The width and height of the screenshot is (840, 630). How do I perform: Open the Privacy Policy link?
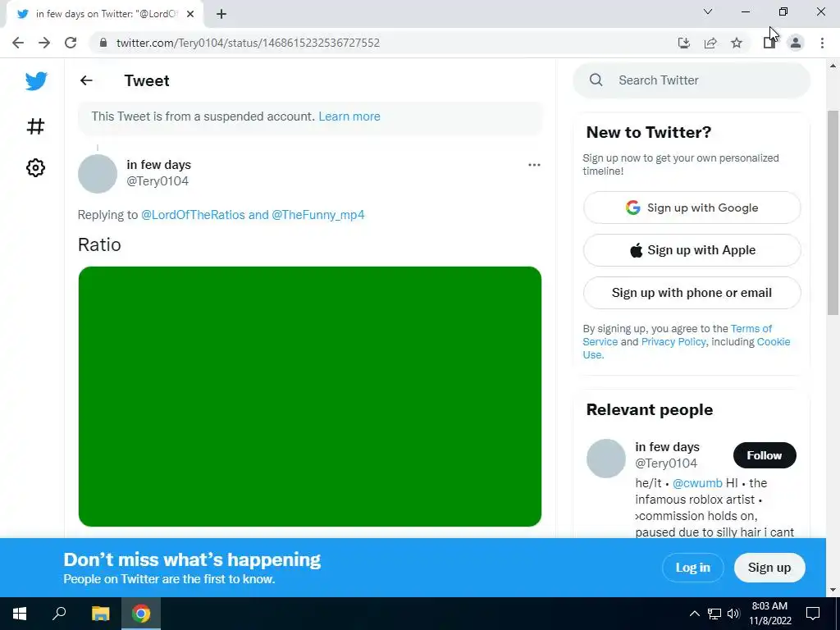tap(673, 342)
